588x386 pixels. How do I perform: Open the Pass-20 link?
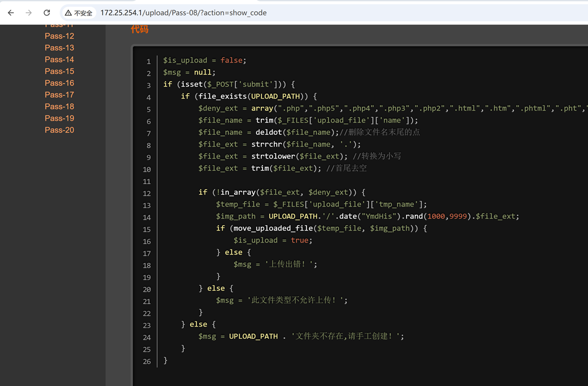click(59, 130)
